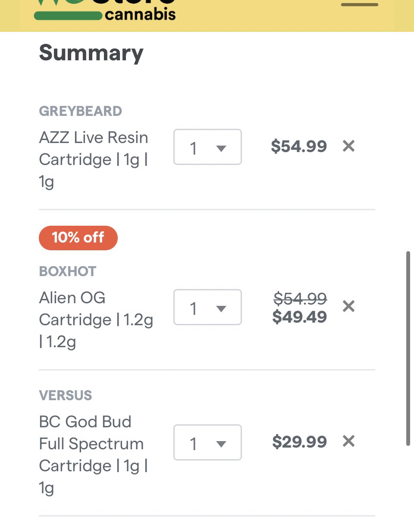The image size is (414, 532).
Task: Click the $29.99 price of BC God Bud
Action: tap(300, 442)
